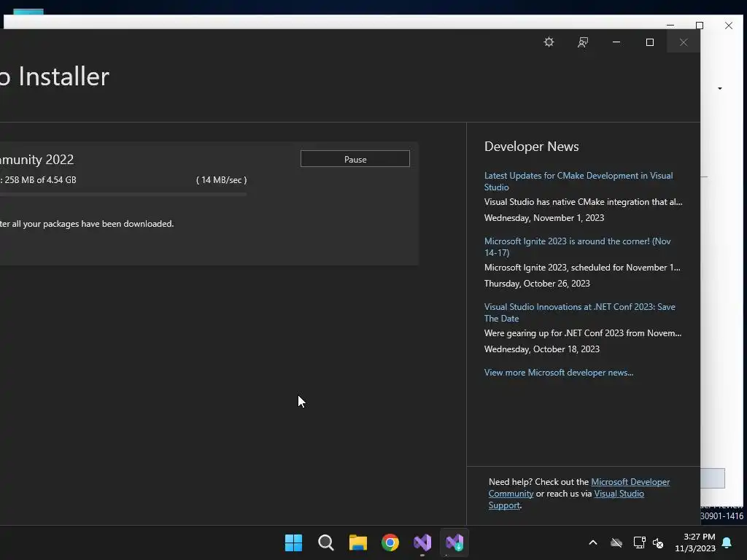Open the CMake Development news article
Viewport: 747px width, 560px height.
(x=578, y=181)
